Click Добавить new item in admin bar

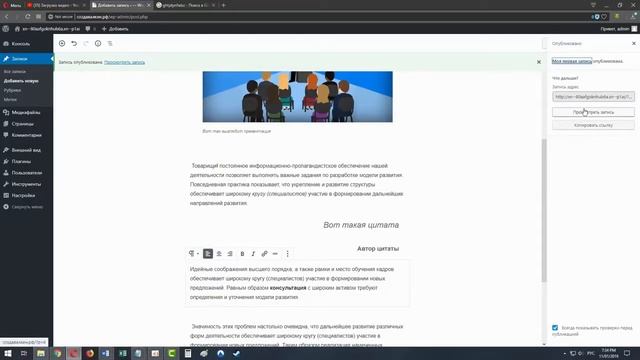115,29
